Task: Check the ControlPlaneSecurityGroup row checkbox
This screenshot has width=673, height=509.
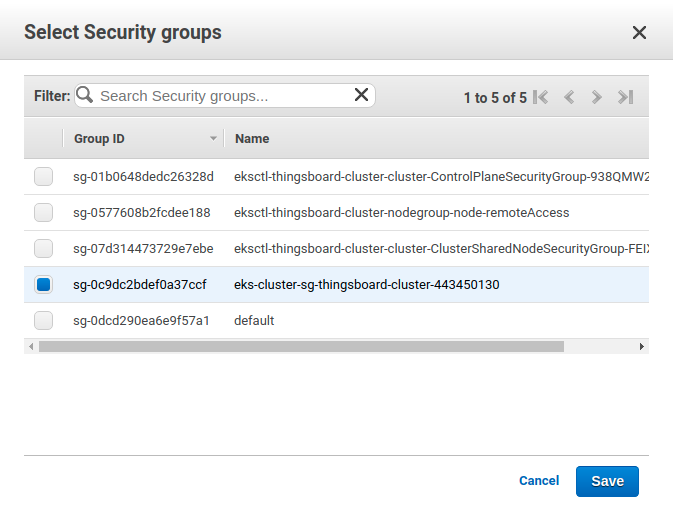Action: (43, 176)
